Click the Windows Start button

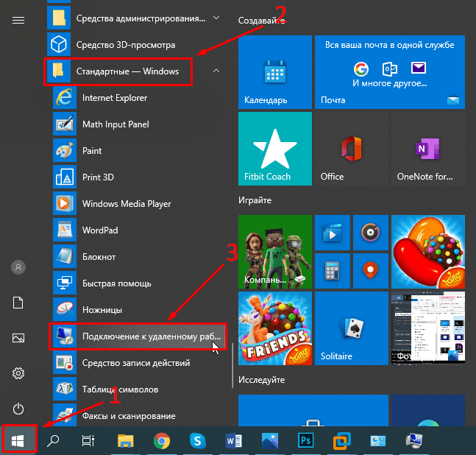tap(19, 440)
